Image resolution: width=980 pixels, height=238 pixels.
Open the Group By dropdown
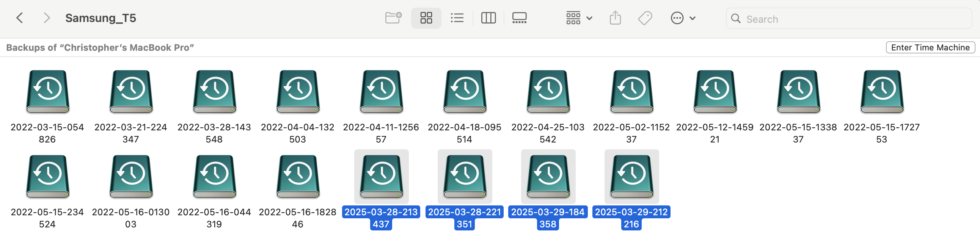(579, 18)
